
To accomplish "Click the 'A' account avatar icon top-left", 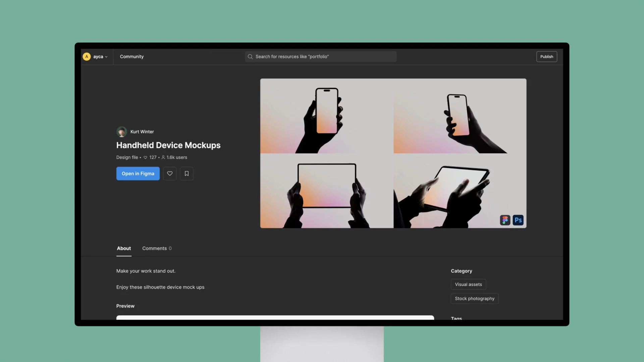I will pyautogui.click(x=86, y=57).
